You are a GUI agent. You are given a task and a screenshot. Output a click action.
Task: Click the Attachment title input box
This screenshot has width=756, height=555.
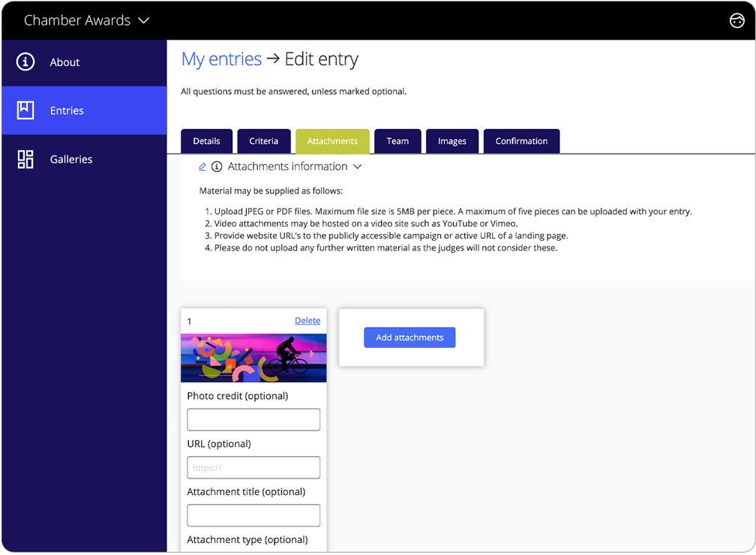pos(253,515)
